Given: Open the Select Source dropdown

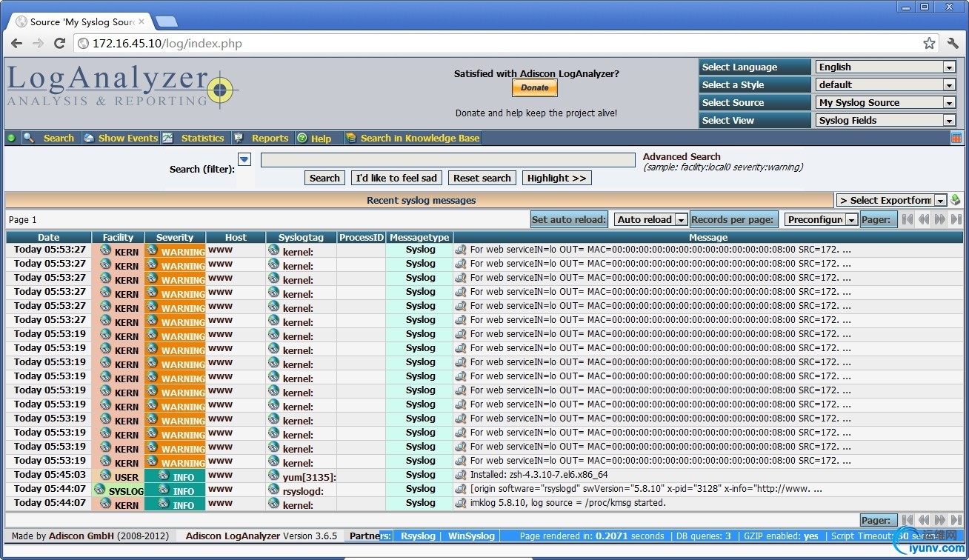Looking at the screenshot, I should (885, 102).
